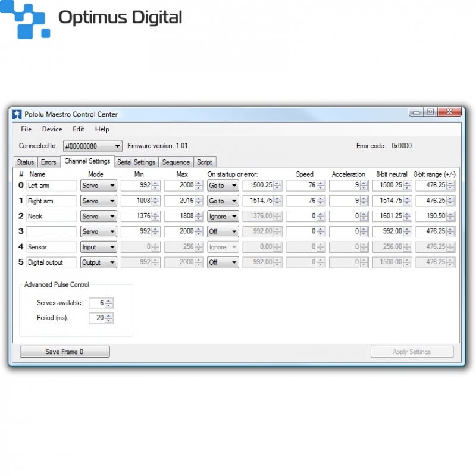This screenshot has height=476, width=476.
Task: Click the Pololu app icon in title bar
Action: coord(17,114)
